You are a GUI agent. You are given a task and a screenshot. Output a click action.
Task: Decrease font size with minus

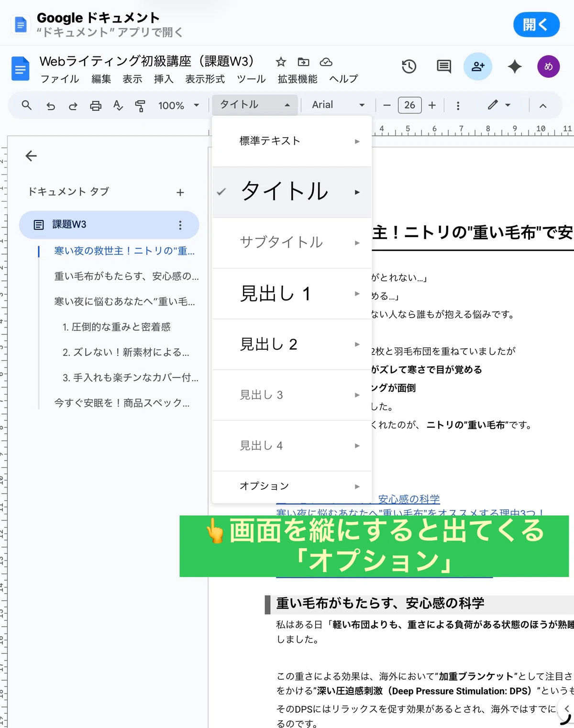pyautogui.click(x=387, y=105)
